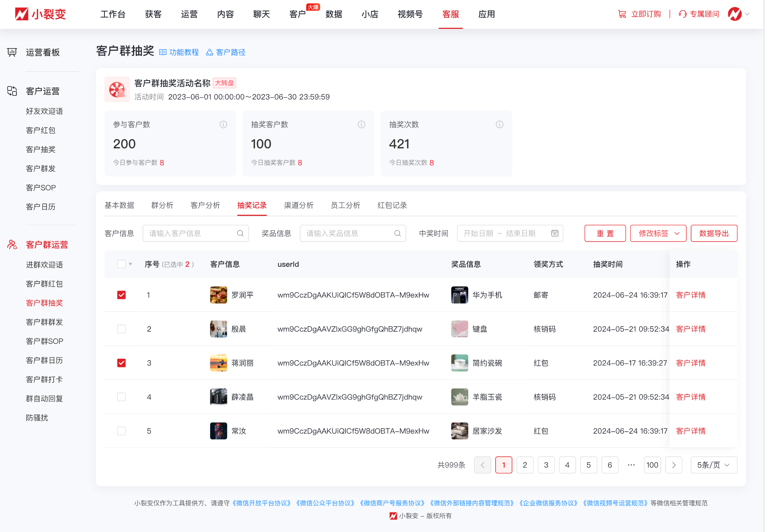Jump to page 100
Screen dimensions: 765x532
click(652, 465)
